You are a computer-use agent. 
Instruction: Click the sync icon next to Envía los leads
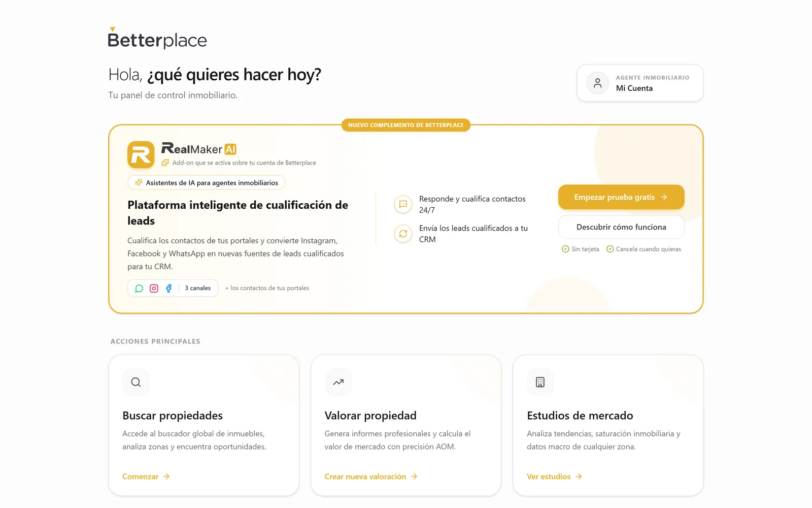click(403, 234)
